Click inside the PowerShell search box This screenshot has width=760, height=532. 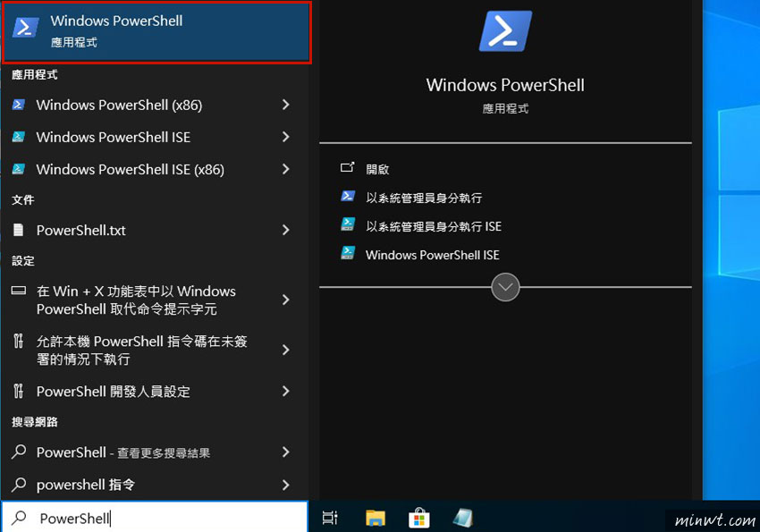[x=134, y=517]
